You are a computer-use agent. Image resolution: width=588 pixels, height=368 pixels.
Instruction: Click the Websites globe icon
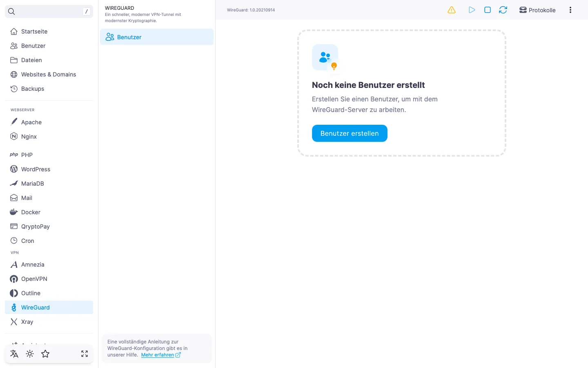[14, 74]
